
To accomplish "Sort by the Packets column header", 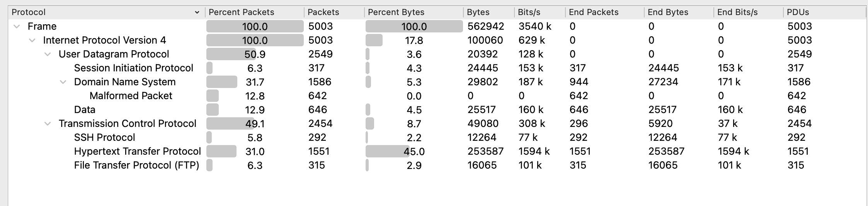I will pyautogui.click(x=334, y=12).
